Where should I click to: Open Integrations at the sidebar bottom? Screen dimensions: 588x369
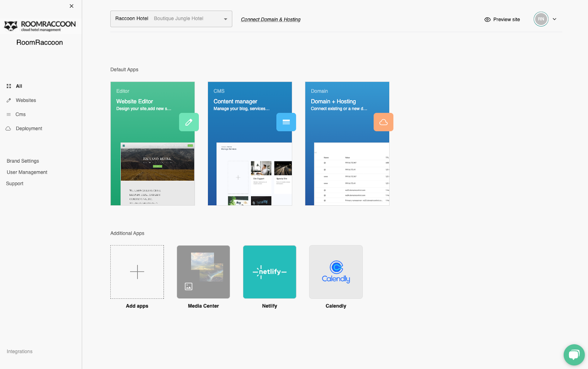[19, 351]
